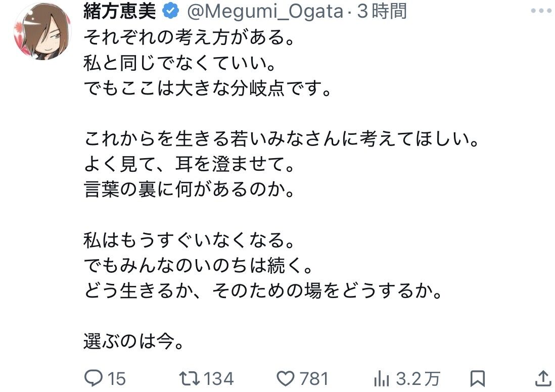Click the 3時間 timestamp

click(382, 11)
